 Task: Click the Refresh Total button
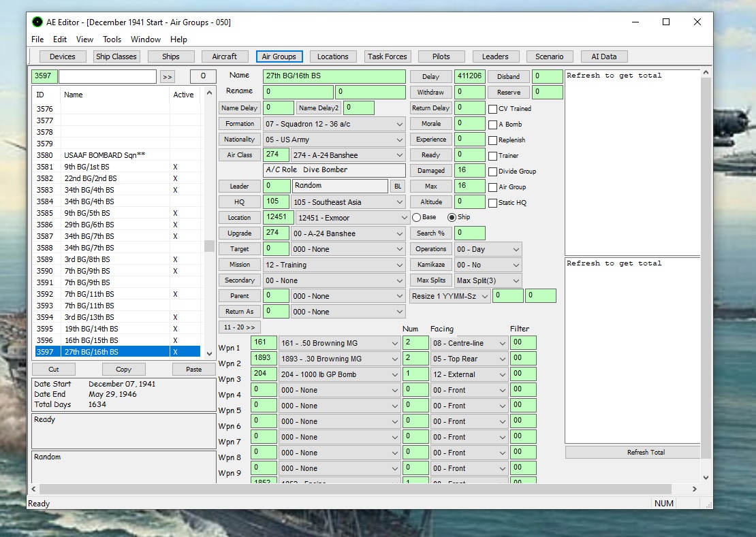[x=646, y=452]
